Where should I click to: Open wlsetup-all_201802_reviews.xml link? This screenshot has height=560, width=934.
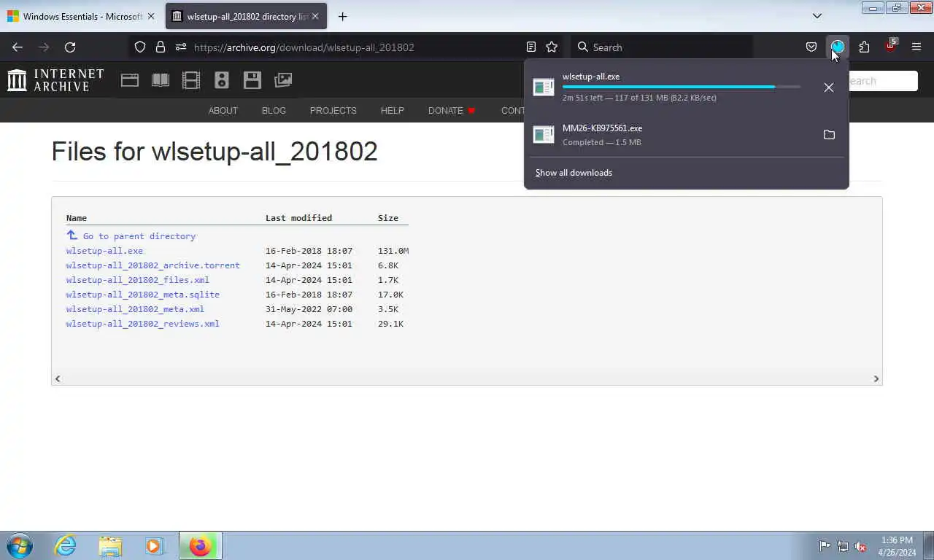[142, 324]
